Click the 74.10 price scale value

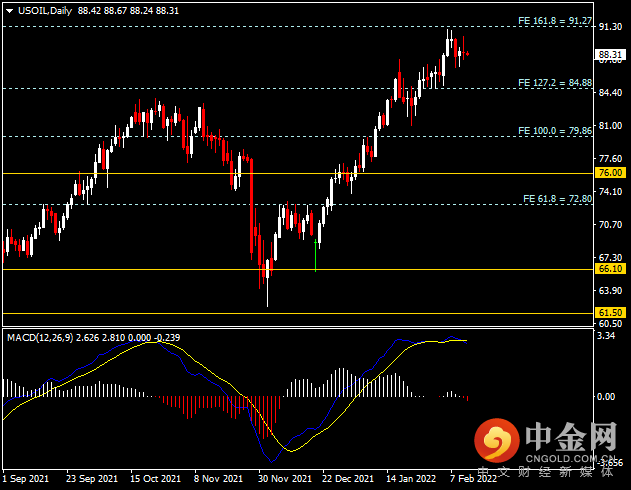coord(610,191)
